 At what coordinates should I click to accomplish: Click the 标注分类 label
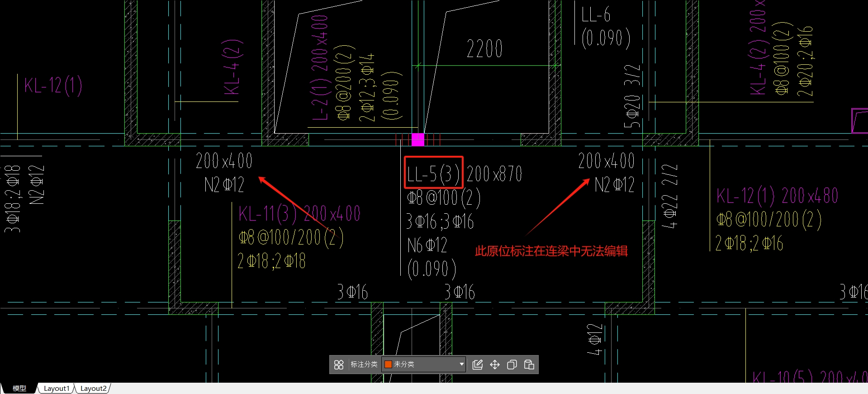pos(364,365)
